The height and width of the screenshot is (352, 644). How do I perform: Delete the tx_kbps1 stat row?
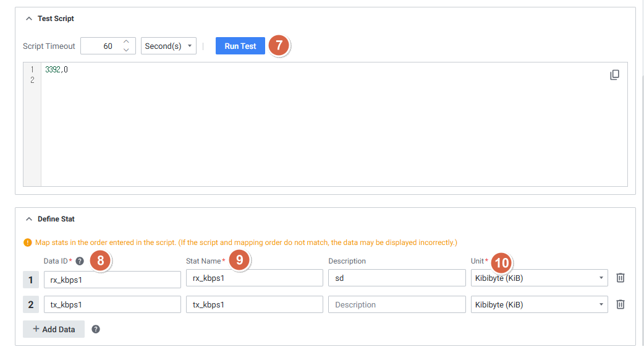point(621,304)
